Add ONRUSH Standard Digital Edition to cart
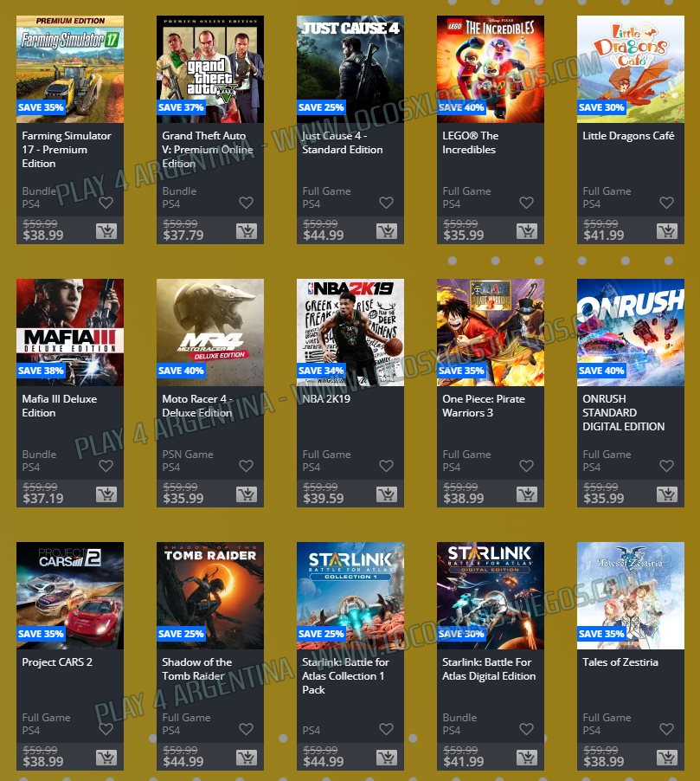The image size is (700, 781). click(x=666, y=494)
